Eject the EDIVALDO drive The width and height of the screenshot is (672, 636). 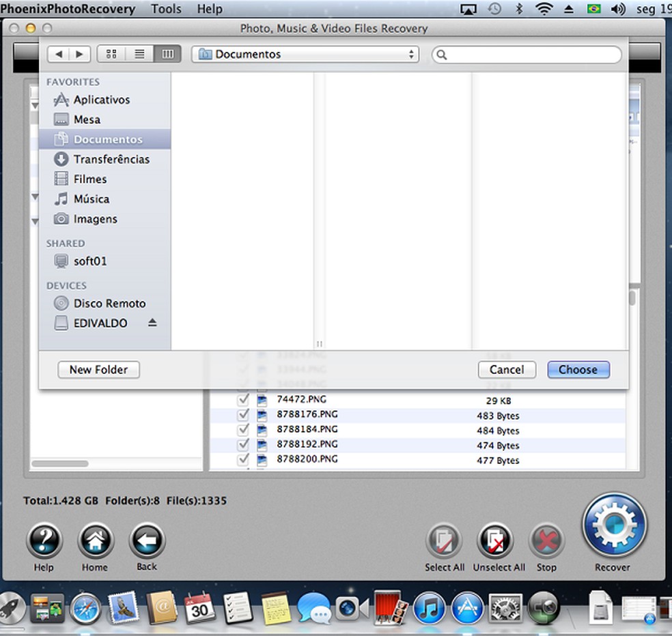point(152,323)
